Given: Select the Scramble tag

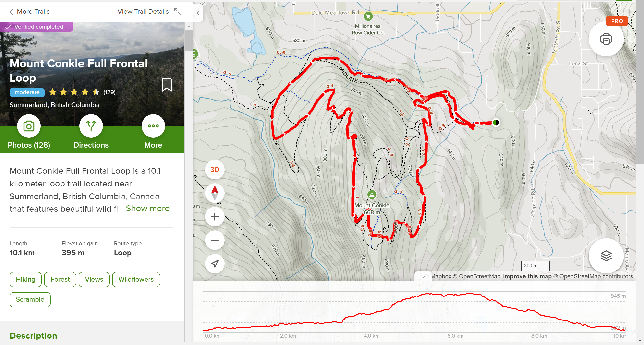Looking at the screenshot, I should [x=30, y=299].
